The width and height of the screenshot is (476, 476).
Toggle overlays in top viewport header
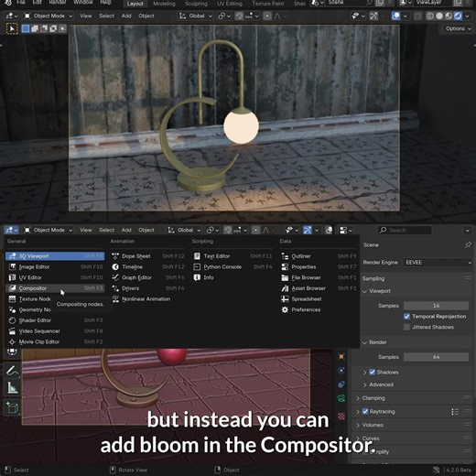(395, 16)
